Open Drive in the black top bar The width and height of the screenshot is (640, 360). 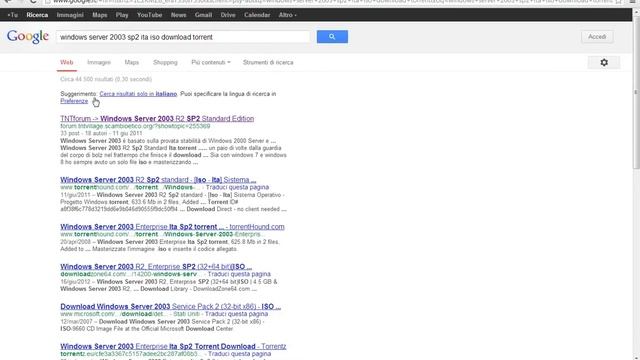(228, 15)
